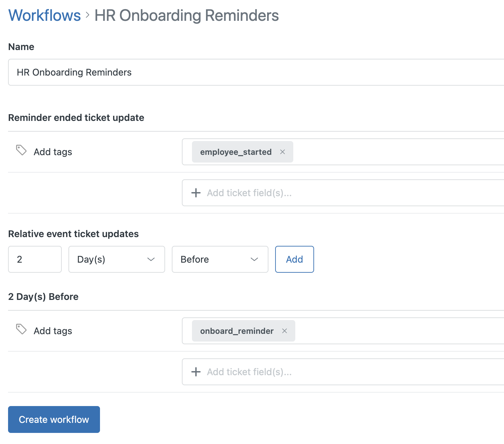Remove the employee_started tag
The height and width of the screenshot is (444, 504).
coord(283,152)
